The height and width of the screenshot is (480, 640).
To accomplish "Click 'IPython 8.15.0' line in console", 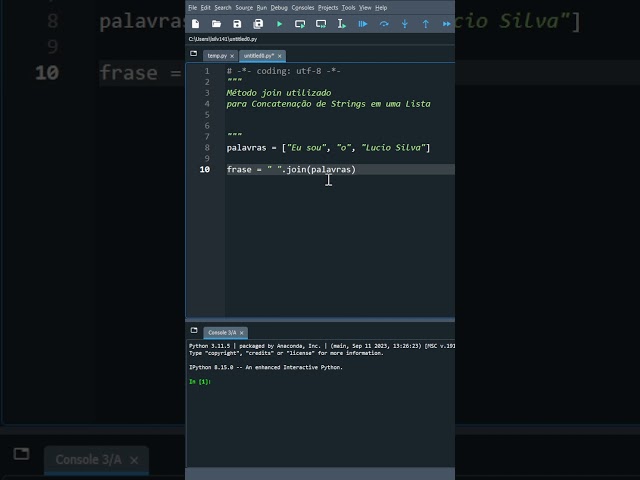I will tap(266, 367).
